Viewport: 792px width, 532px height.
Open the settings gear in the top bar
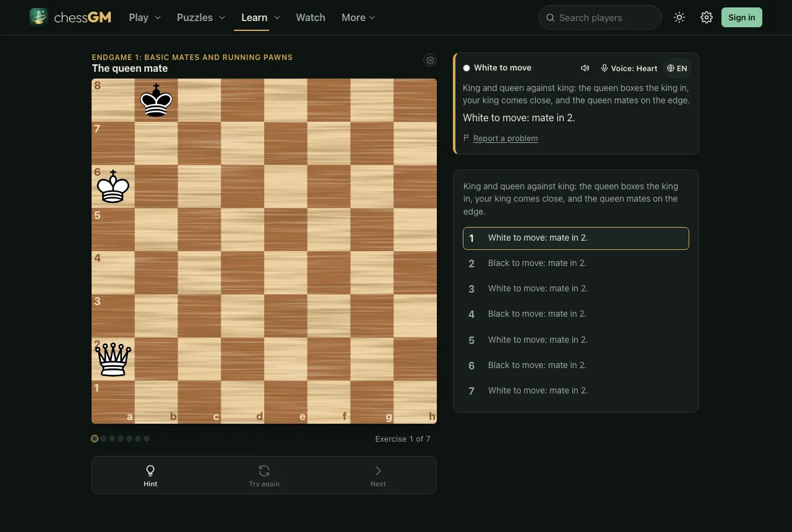click(707, 17)
